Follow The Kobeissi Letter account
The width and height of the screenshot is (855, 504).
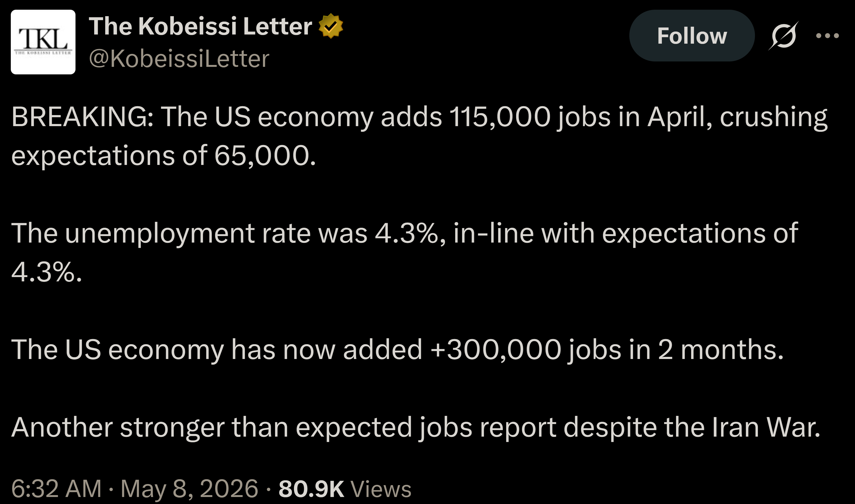692,35
